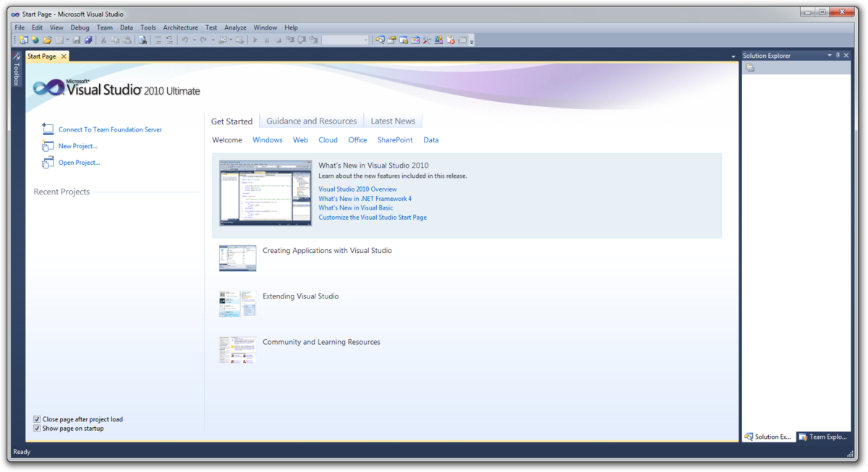
Task: Click the Step Over debugging icon
Action: click(x=302, y=40)
